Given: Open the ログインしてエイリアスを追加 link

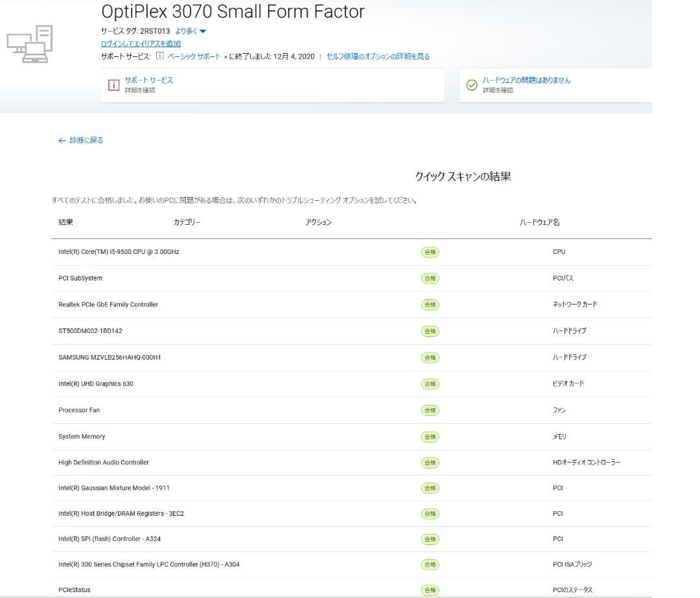Looking at the screenshot, I should pyautogui.click(x=141, y=43).
